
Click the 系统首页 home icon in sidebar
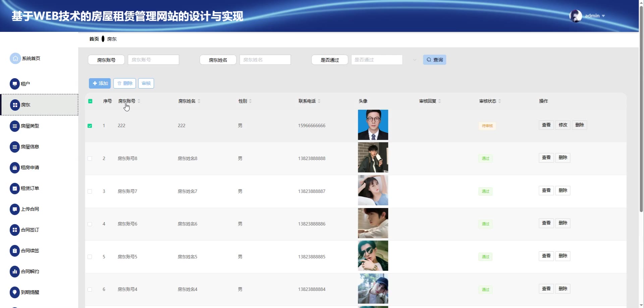coord(15,58)
